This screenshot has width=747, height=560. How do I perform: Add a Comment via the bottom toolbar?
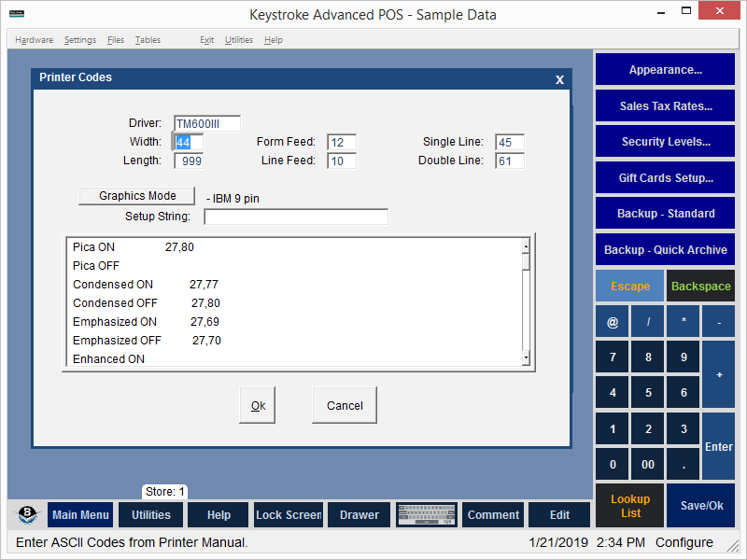tap(493, 514)
